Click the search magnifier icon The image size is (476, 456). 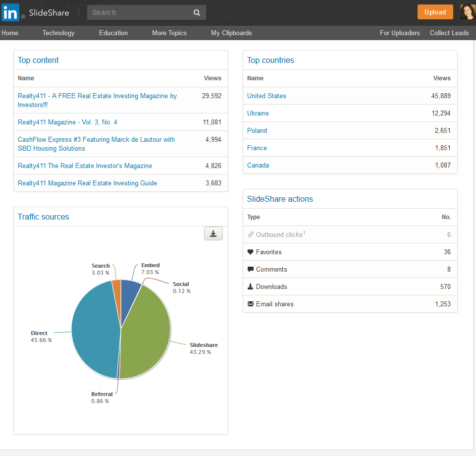pos(197,12)
